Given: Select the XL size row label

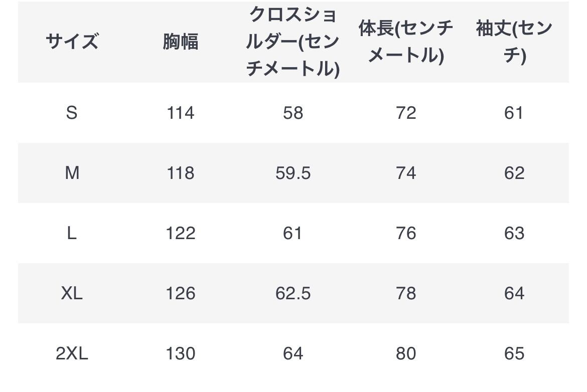Looking at the screenshot, I should click(72, 293).
